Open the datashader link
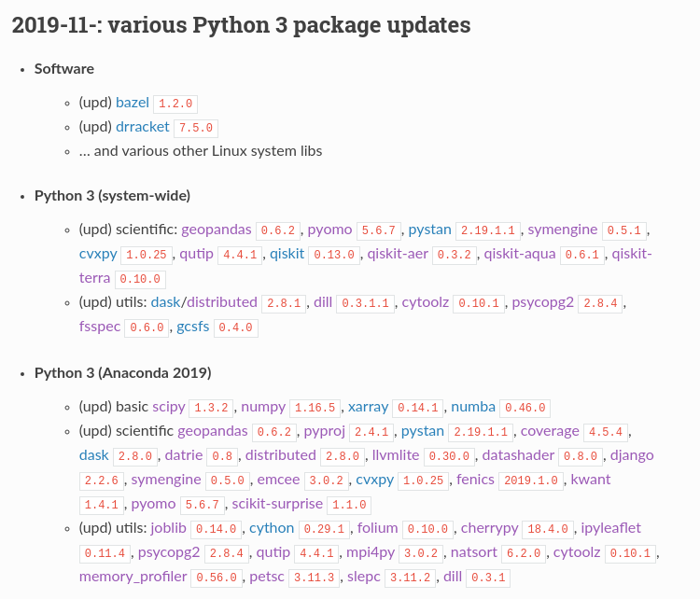The width and height of the screenshot is (700, 599). (x=518, y=454)
